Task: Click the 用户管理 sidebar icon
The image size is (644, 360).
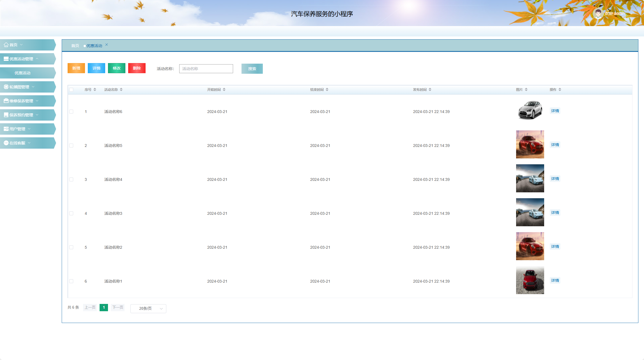Action: (6, 129)
